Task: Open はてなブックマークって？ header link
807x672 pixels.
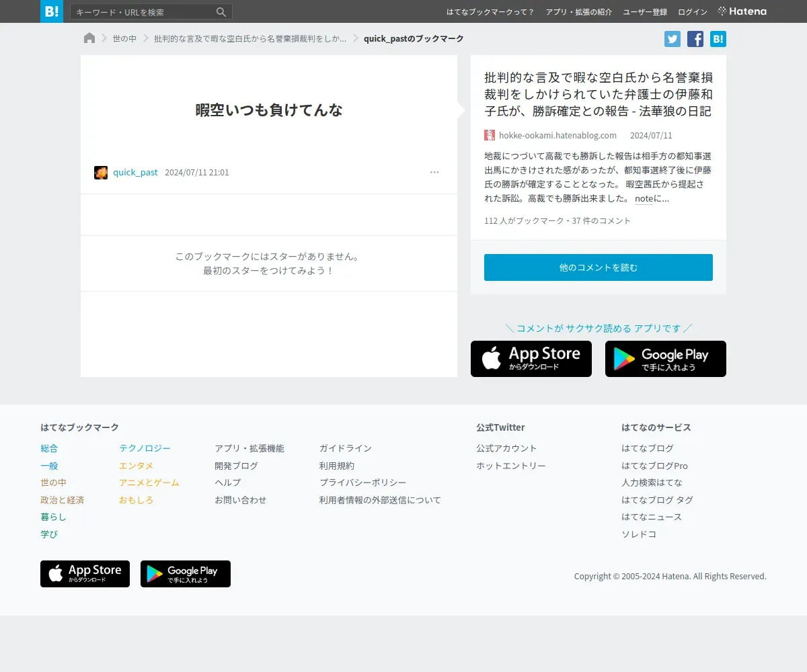Action: click(x=490, y=12)
